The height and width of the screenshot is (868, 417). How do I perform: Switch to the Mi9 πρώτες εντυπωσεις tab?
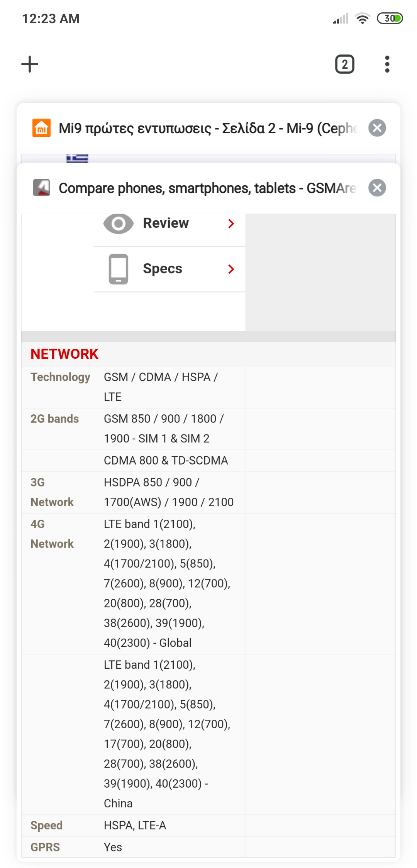pyautogui.click(x=208, y=128)
